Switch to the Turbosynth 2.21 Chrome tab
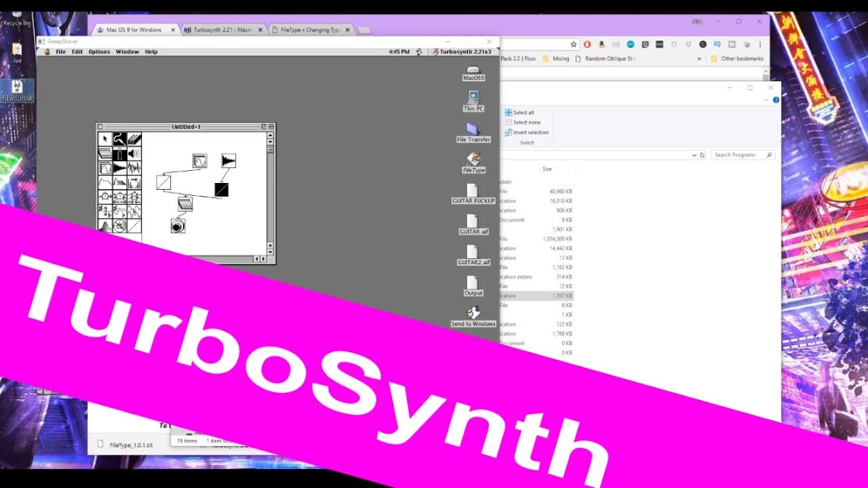Image resolution: width=868 pixels, height=488 pixels. click(x=222, y=30)
